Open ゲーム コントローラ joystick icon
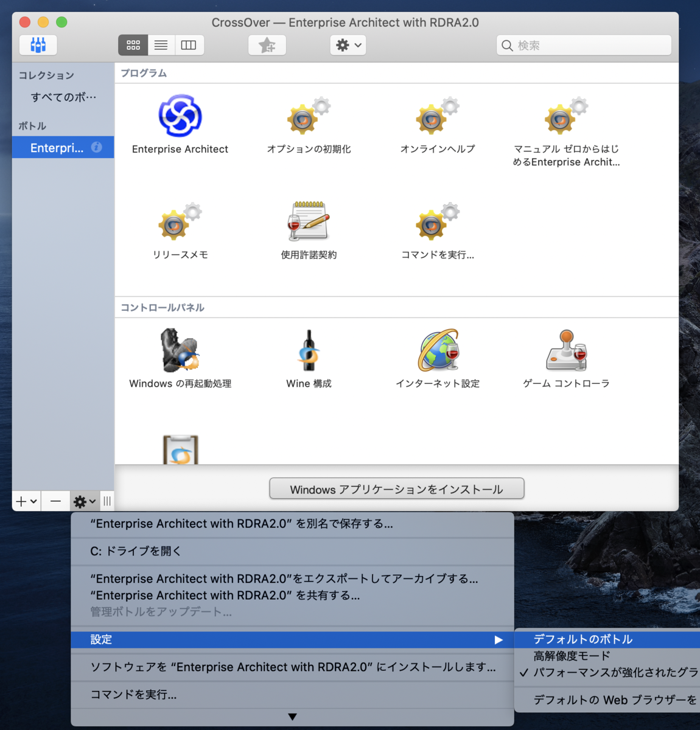This screenshot has width=700, height=730. 566,350
